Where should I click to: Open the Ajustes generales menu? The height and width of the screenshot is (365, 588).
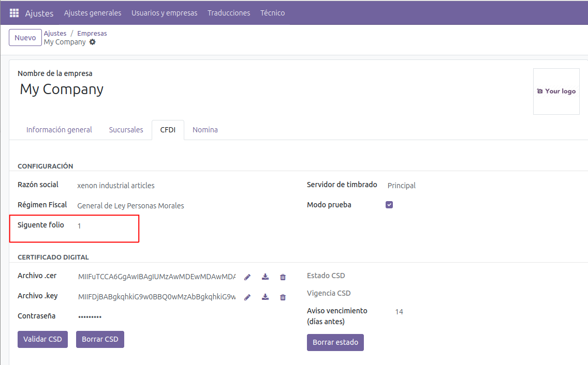point(93,13)
